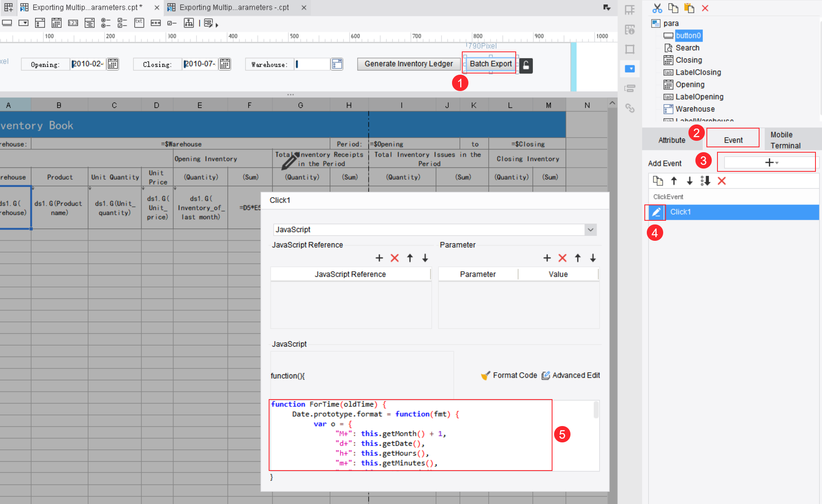This screenshot has height=504, width=822.
Task: Click the Cut scissors icon in widget tree
Action: tap(657, 8)
